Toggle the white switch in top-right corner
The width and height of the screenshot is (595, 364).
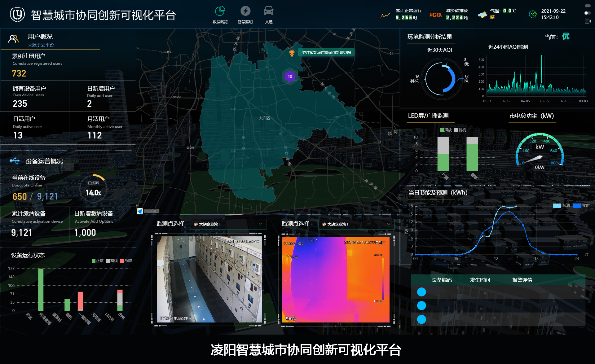[x=587, y=13]
